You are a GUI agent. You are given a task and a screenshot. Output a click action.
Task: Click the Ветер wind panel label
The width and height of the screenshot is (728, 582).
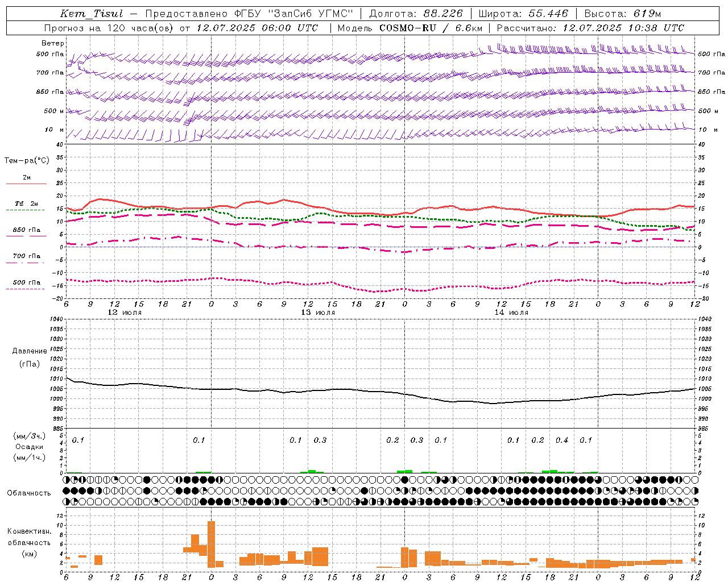pos(53,43)
